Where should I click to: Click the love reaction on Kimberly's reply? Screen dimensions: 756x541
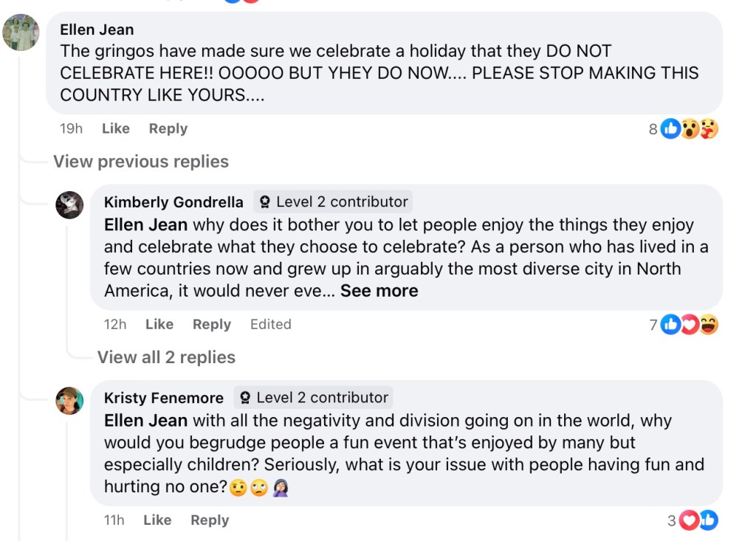pos(690,325)
